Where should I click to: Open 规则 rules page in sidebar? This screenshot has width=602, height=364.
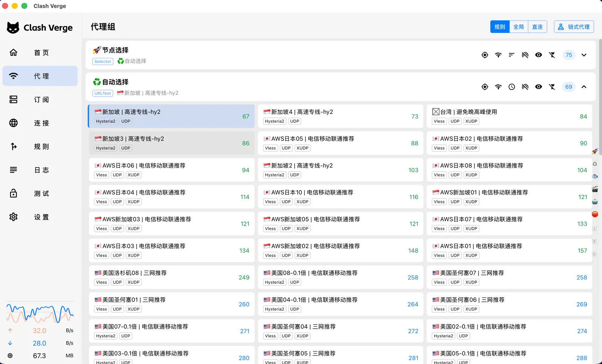[x=40, y=147]
